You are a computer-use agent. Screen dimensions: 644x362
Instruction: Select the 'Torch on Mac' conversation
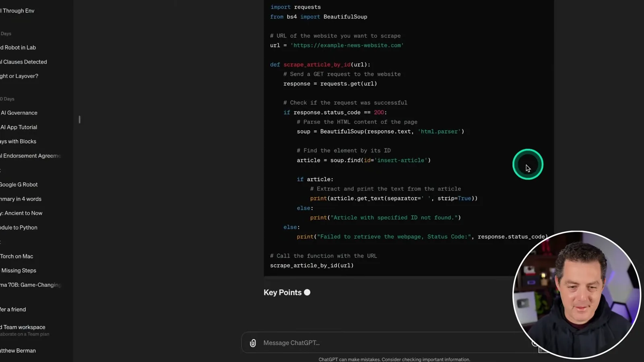point(17,256)
